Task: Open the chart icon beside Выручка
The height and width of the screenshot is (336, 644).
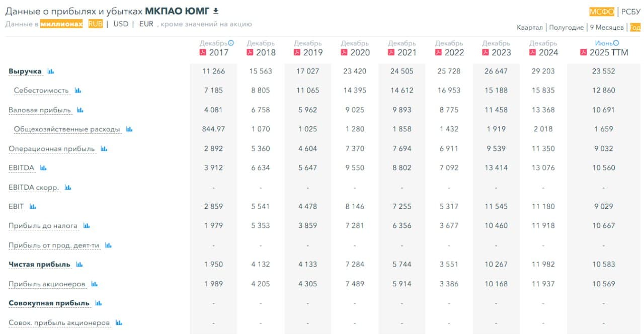Action: (50, 71)
